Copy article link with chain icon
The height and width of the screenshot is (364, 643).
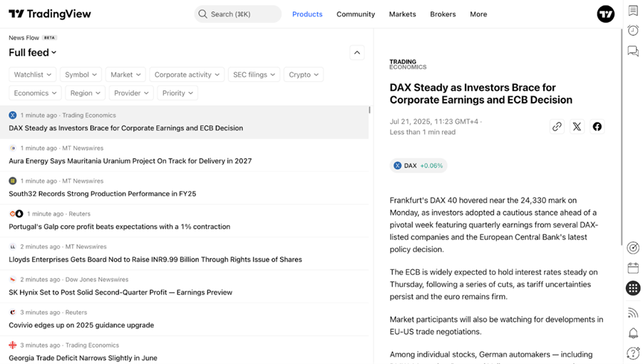[557, 127]
